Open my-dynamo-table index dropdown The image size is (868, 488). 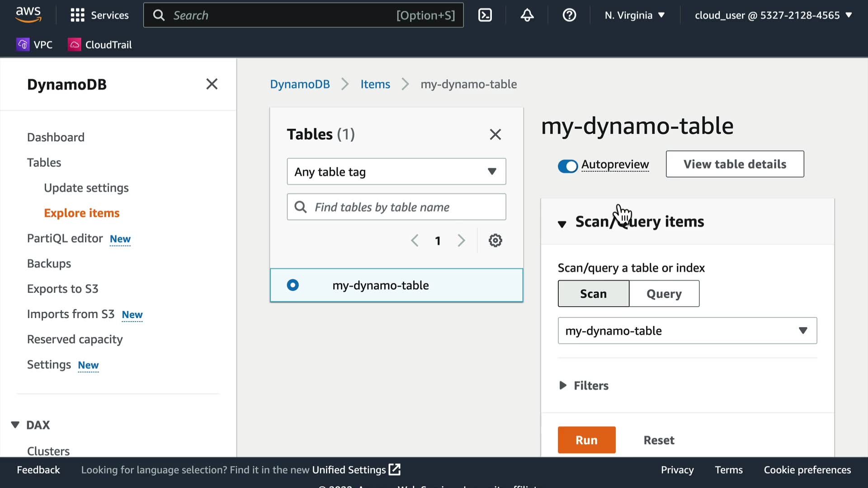coord(687,331)
